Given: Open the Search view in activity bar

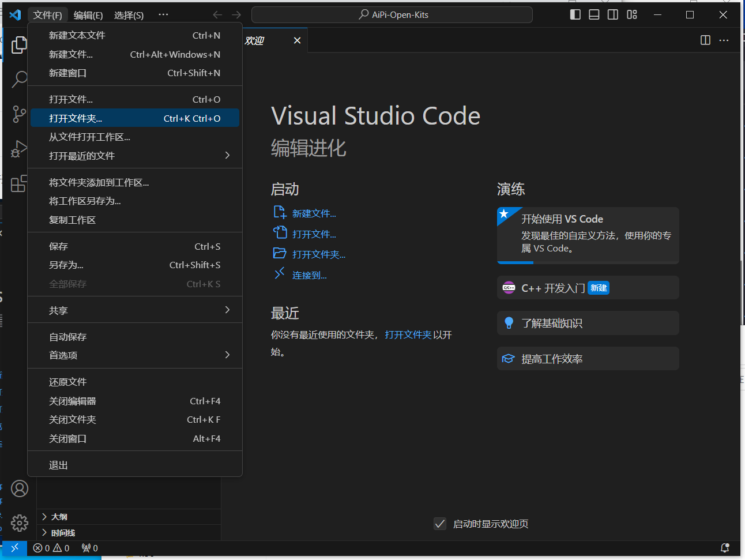Looking at the screenshot, I should point(19,79).
